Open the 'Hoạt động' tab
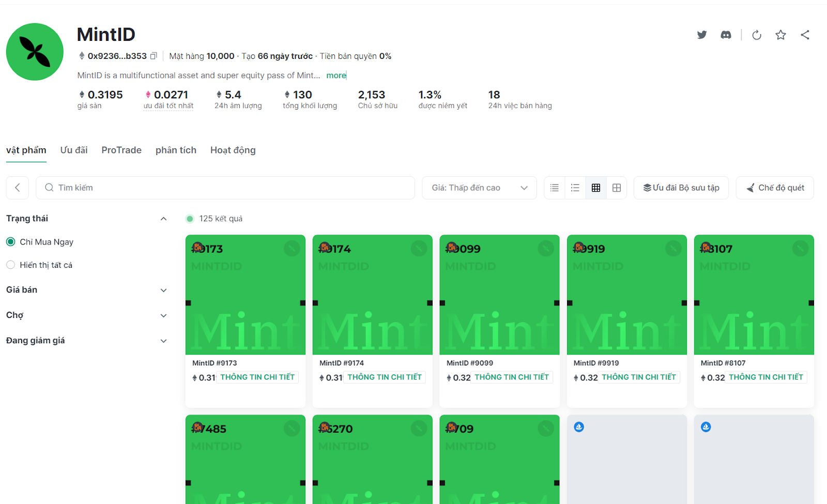Screen dimensions: 827x504 click(x=233, y=150)
